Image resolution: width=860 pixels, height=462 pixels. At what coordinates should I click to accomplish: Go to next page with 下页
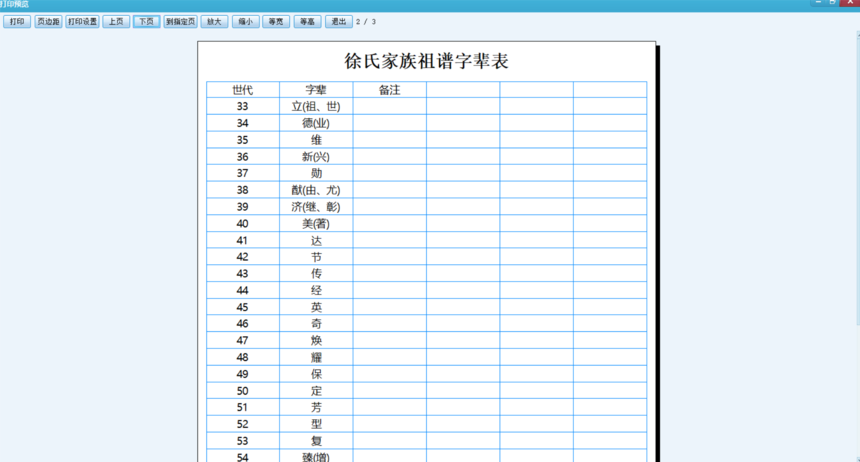(x=146, y=22)
